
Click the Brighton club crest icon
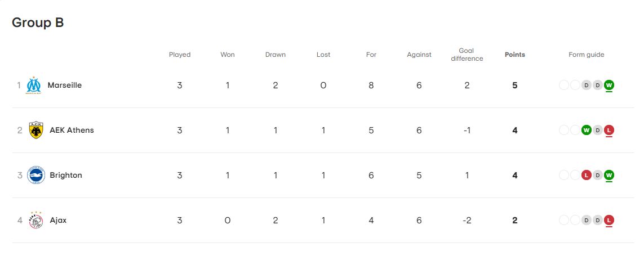click(36, 175)
